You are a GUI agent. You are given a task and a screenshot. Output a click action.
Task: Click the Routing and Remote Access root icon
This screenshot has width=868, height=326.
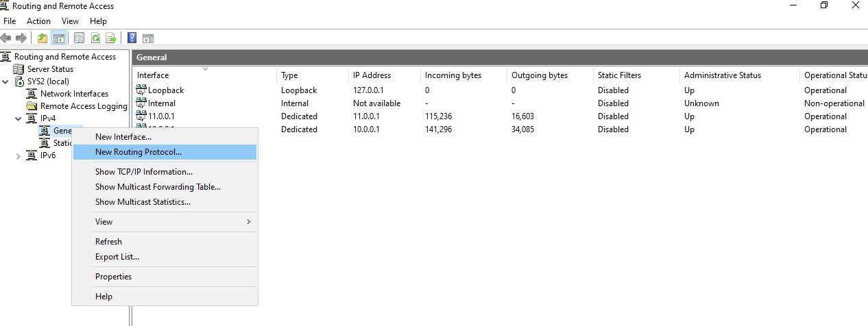tap(6, 57)
